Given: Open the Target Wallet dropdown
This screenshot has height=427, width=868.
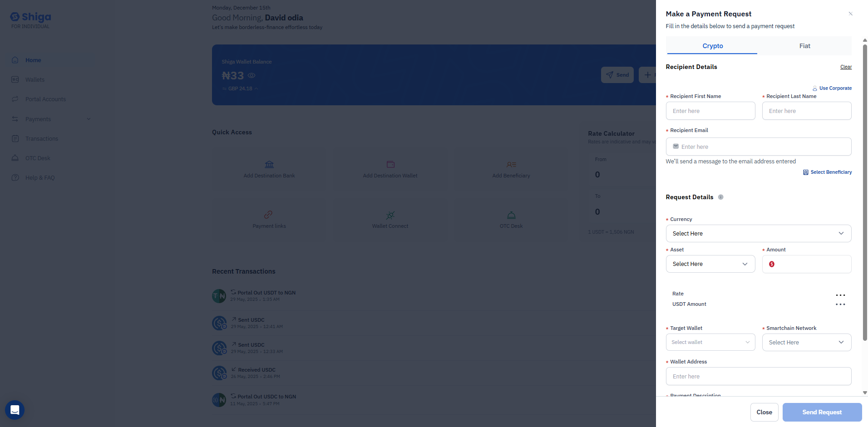Looking at the screenshot, I should 710,342.
